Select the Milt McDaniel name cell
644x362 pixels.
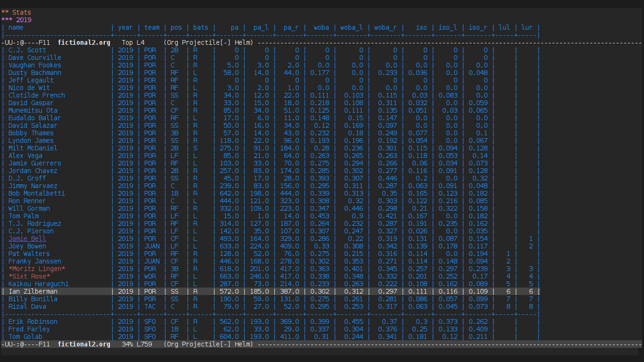click(x=33, y=148)
